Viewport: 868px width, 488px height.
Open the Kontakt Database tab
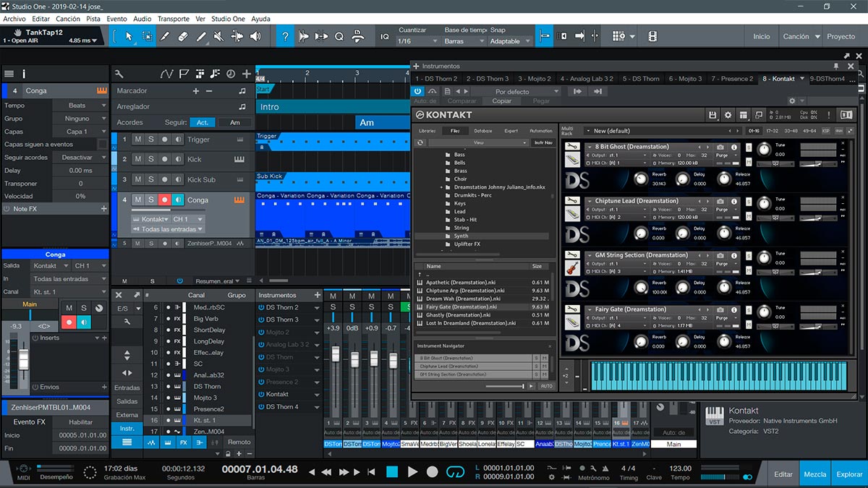[483, 131]
